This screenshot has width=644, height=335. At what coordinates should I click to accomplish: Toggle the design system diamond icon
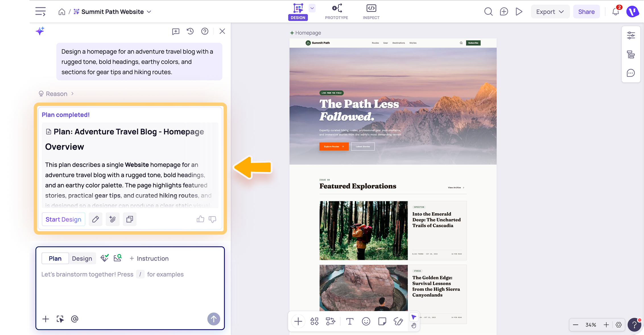[104, 258]
